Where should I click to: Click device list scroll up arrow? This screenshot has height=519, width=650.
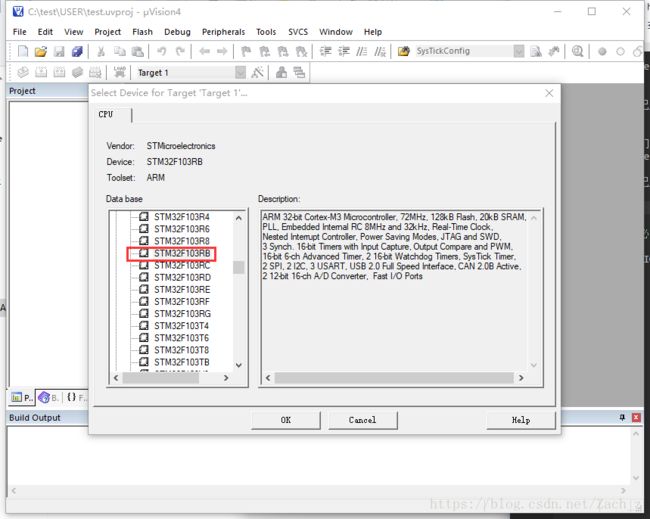coord(239,218)
